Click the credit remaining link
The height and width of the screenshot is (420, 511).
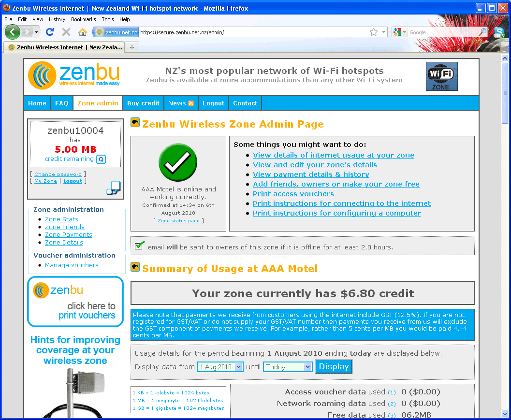click(69, 159)
